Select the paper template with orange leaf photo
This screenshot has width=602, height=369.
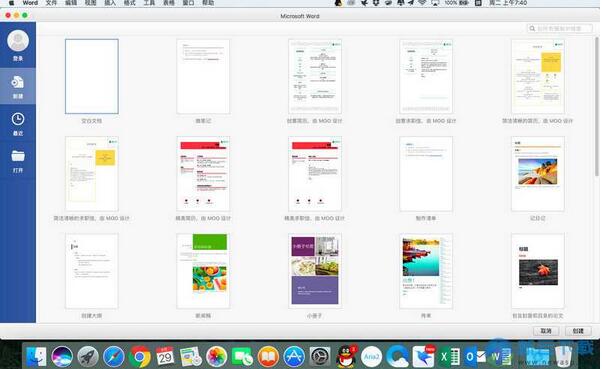click(x=538, y=271)
